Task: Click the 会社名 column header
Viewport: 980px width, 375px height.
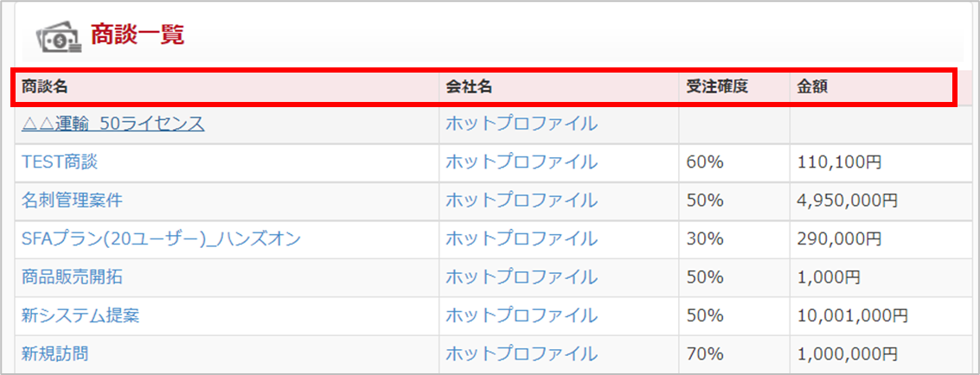Action: pyautogui.click(x=469, y=86)
